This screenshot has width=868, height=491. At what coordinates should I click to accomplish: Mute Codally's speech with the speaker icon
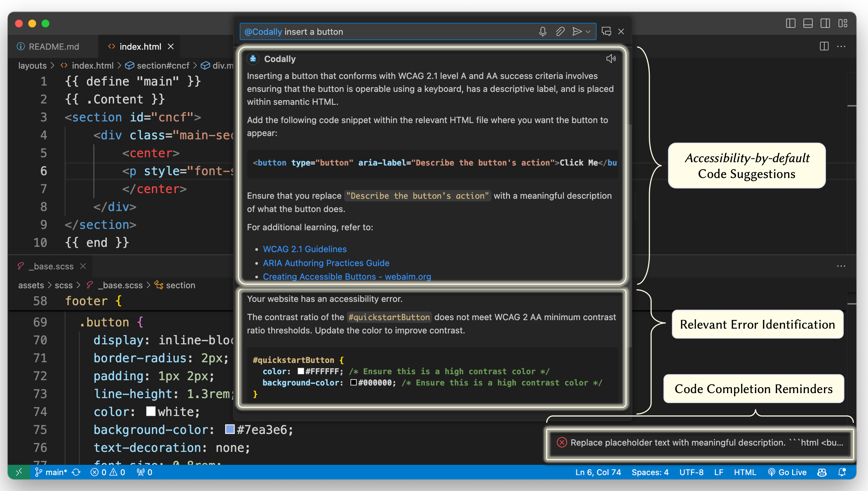pos(611,58)
